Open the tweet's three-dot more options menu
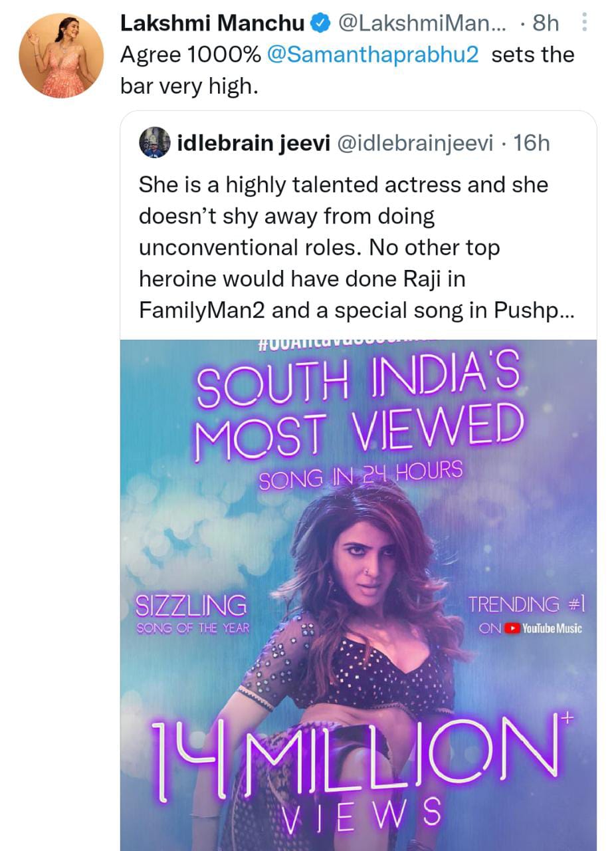616x851 pixels. [x=584, y=24]
